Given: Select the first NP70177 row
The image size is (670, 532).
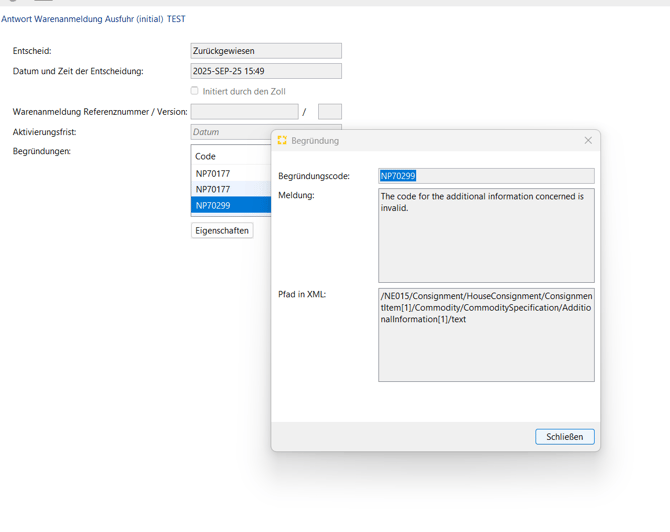Looking at the screenshot, I should [x=231, y=173].
